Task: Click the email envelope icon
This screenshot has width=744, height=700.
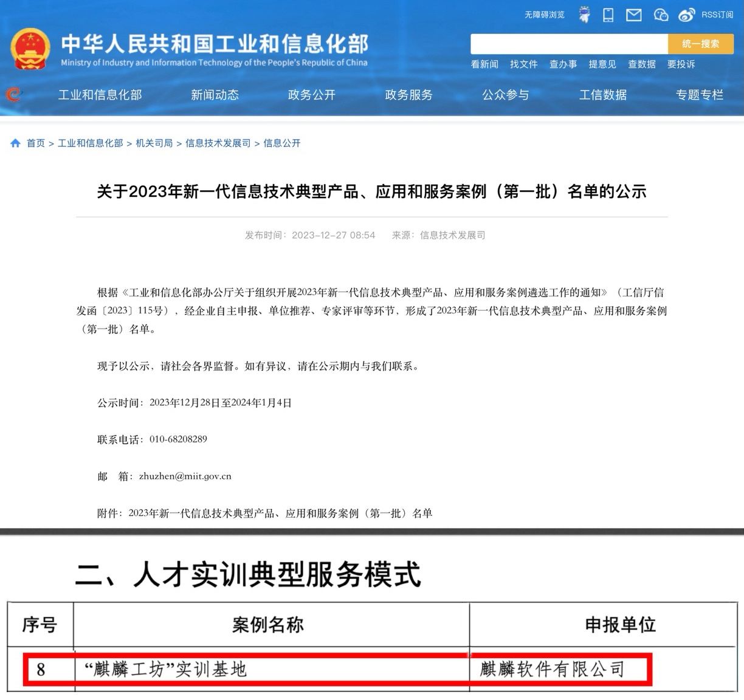Action: [x=634, y=15]
